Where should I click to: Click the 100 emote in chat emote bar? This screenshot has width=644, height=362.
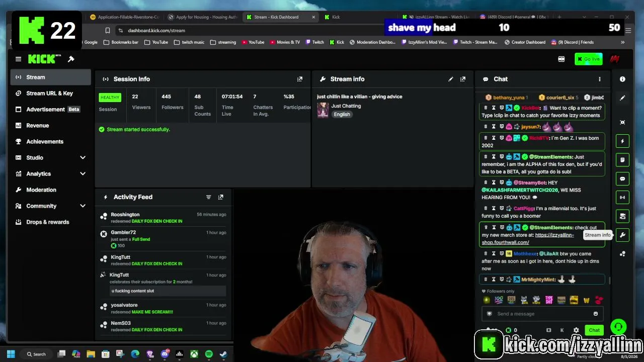pos(499,300)
